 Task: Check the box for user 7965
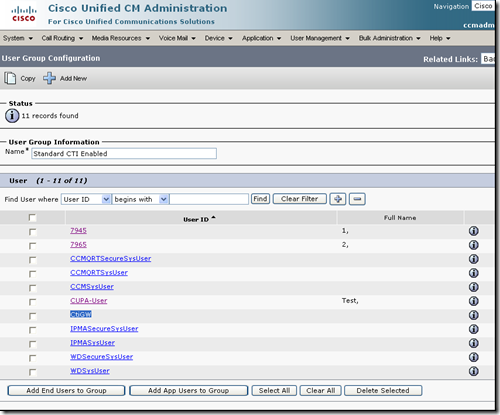pyautogui.click(x=32, y=246)
